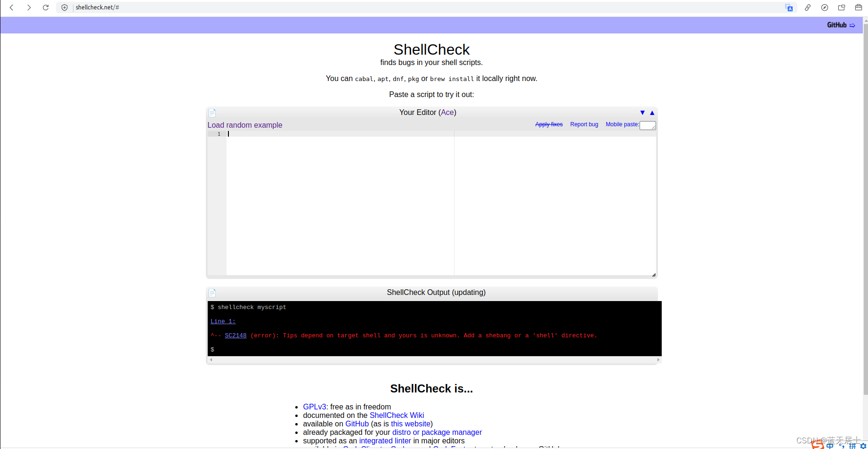Image resolution: width=868 pixels, height=449 pixels.
Task: Expand editor with the up triangle
Action: coord(652,113)
